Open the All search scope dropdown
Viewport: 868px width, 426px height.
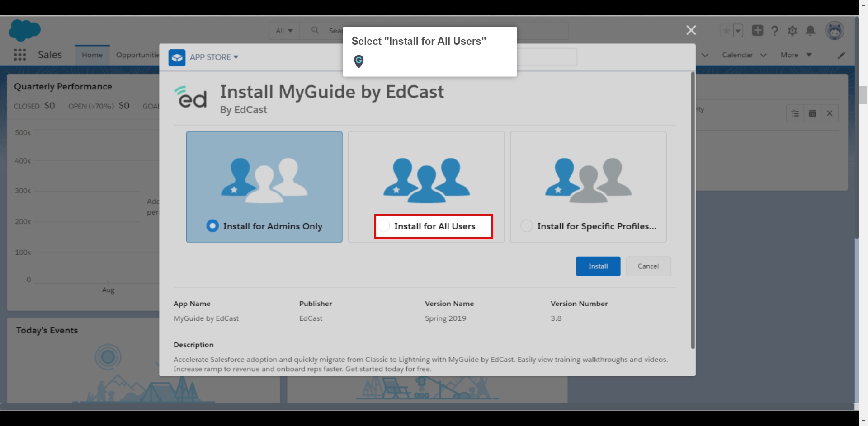[284, 31]
